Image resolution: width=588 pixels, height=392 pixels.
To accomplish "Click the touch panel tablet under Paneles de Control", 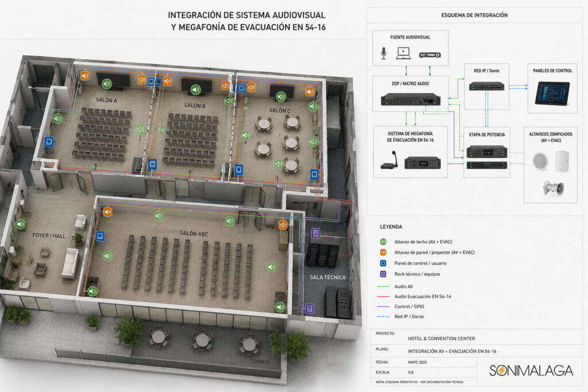I will [552, 94].
